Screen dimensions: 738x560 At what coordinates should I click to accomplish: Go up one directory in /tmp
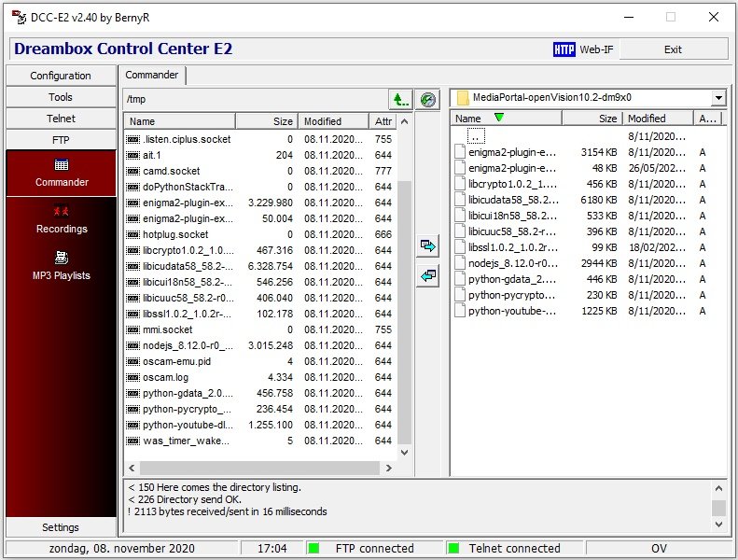coord(400,99)
